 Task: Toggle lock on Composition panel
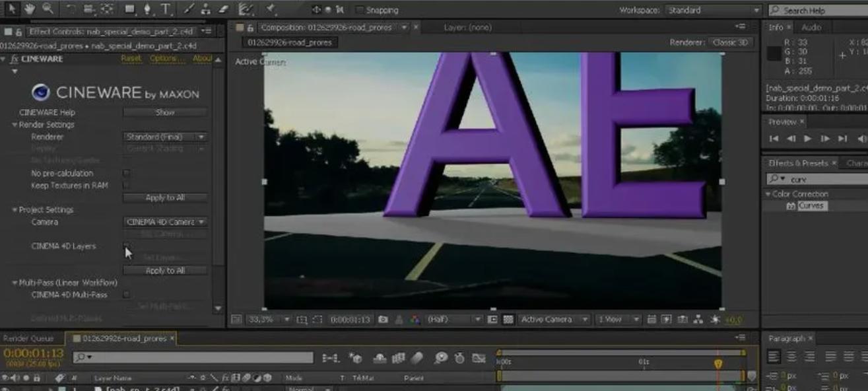[x=250, y=28]
